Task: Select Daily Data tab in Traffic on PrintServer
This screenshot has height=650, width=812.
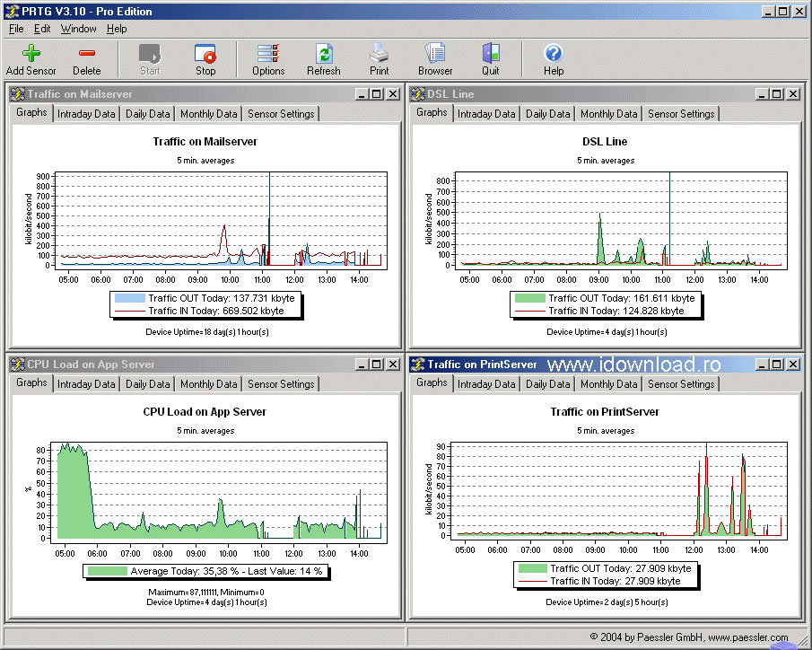Action: pos(548,384)
